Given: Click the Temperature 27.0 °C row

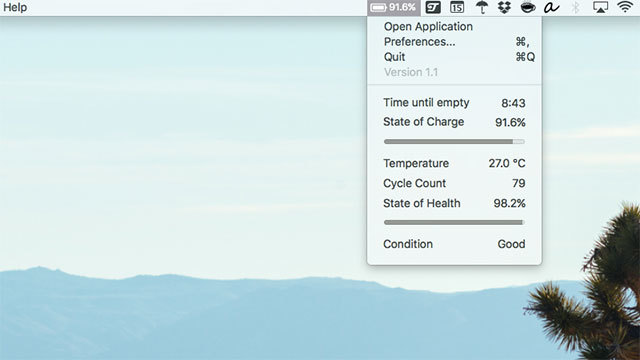Looking at the screenshot, I should point(454,163).
